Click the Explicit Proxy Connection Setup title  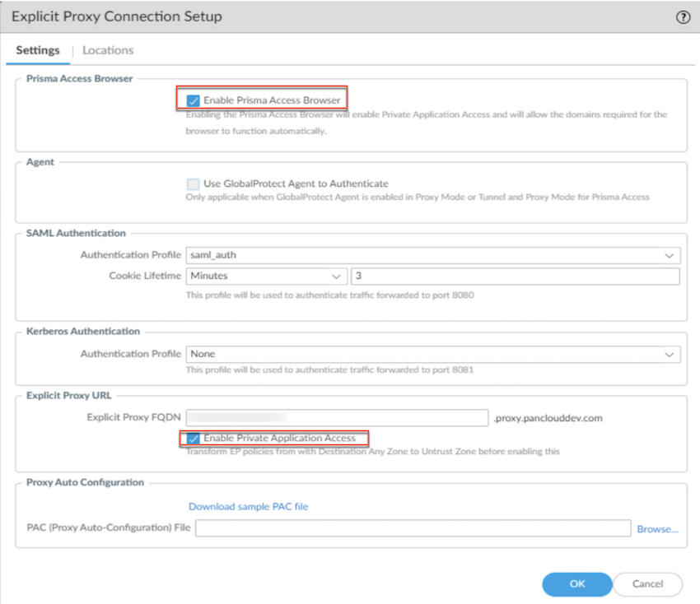(x=116, y=17)
